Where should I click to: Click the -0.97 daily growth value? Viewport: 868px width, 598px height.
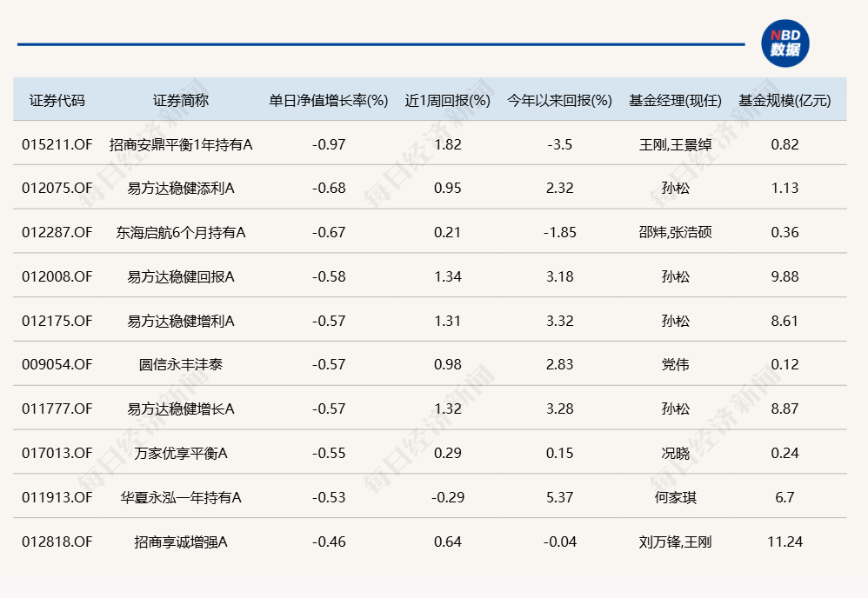[329, 144]
